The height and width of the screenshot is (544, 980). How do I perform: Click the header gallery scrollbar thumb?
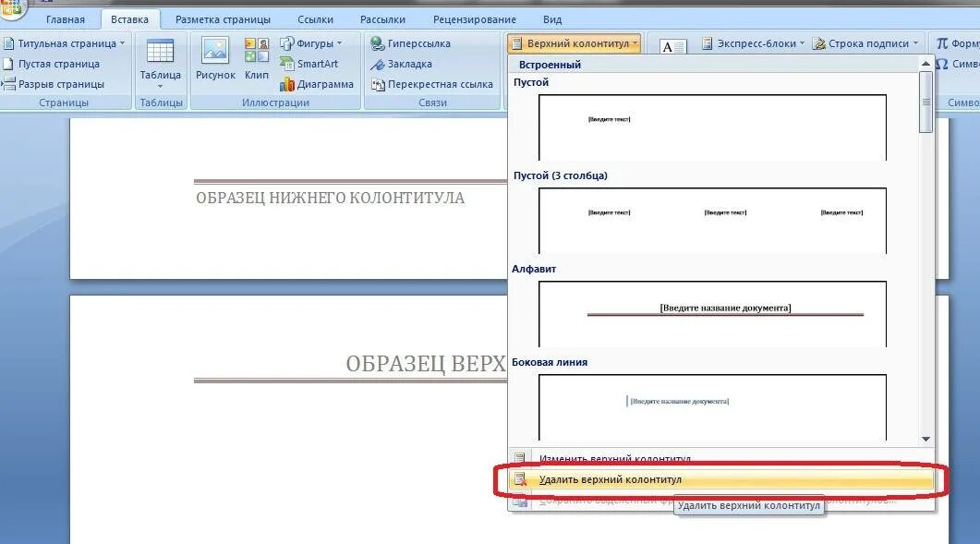(x=926, y=102)
